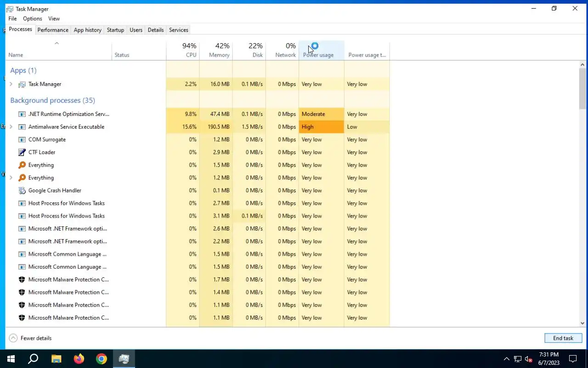This screenshot has height=368, width=588.
Task: Click the Moderate power usage cell
Action: pos(322,114)
